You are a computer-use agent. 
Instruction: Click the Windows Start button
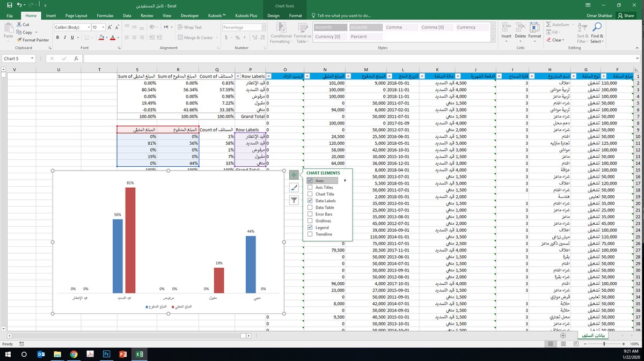tap(9, 354)
